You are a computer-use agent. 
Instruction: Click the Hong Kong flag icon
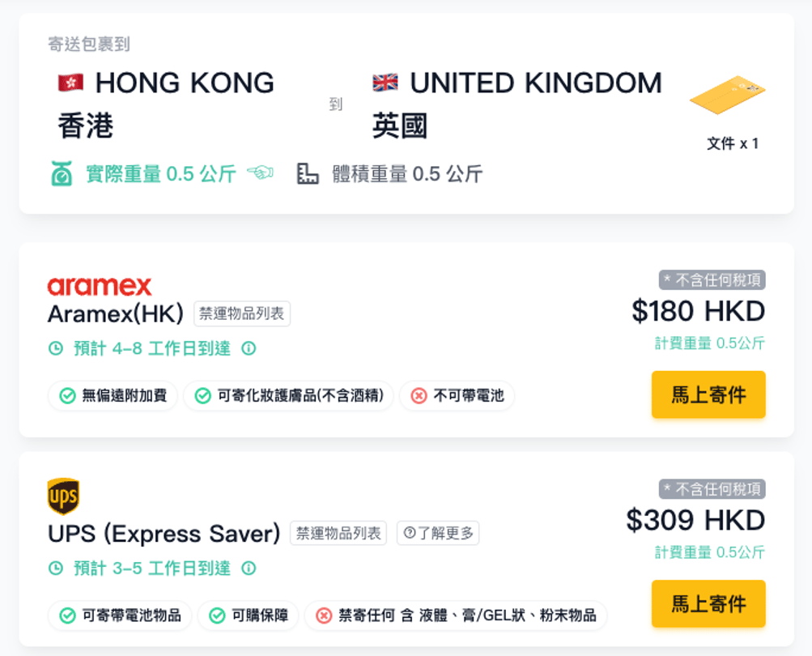[70, 83]
